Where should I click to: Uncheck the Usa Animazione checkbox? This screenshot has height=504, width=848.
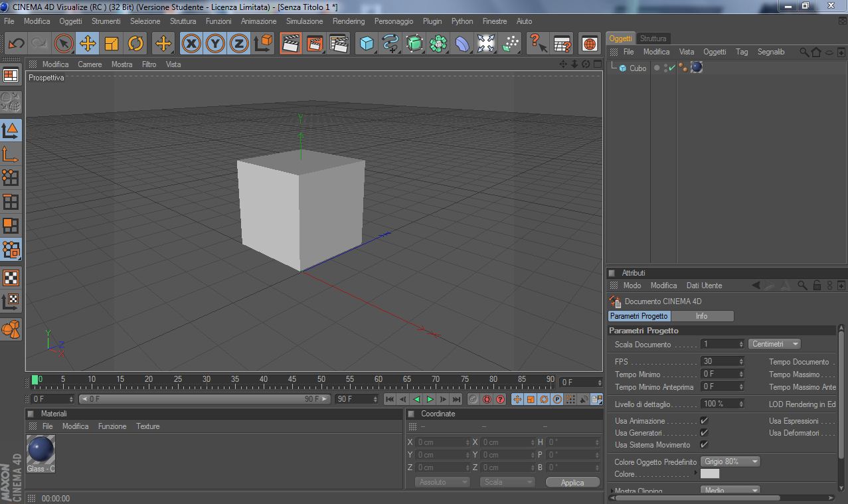(x=704, y=421)
